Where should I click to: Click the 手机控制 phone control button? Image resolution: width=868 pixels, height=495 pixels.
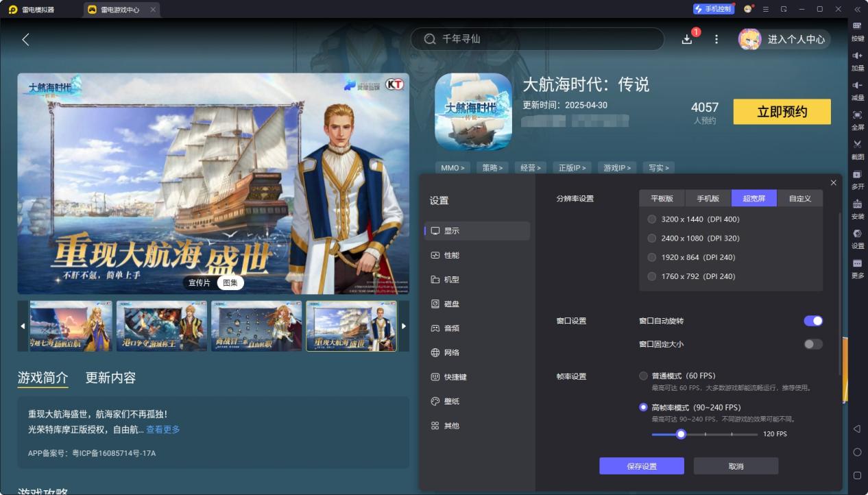(714, 9)
